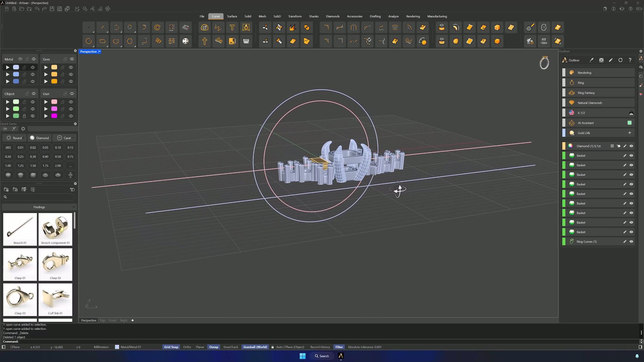644x362 pixels.
Task: Select the Helix curve tool
Action: click(x=158, y=41)
